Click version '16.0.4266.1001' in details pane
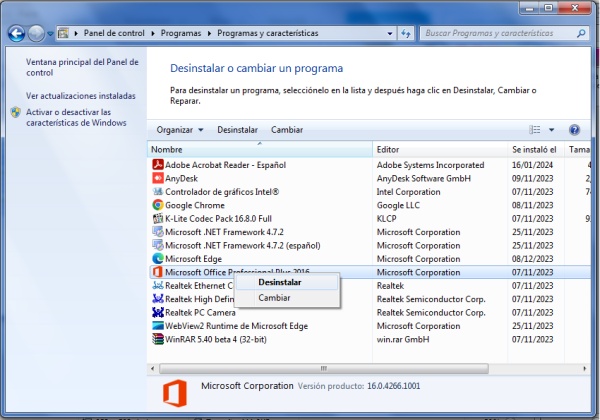Screen dimensions: 600x420 [x=393, y=386]
